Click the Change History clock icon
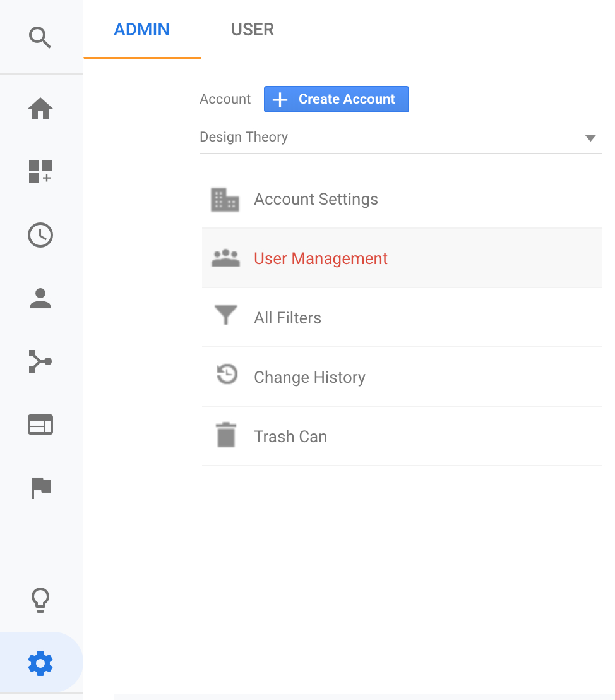 point(227,374)
